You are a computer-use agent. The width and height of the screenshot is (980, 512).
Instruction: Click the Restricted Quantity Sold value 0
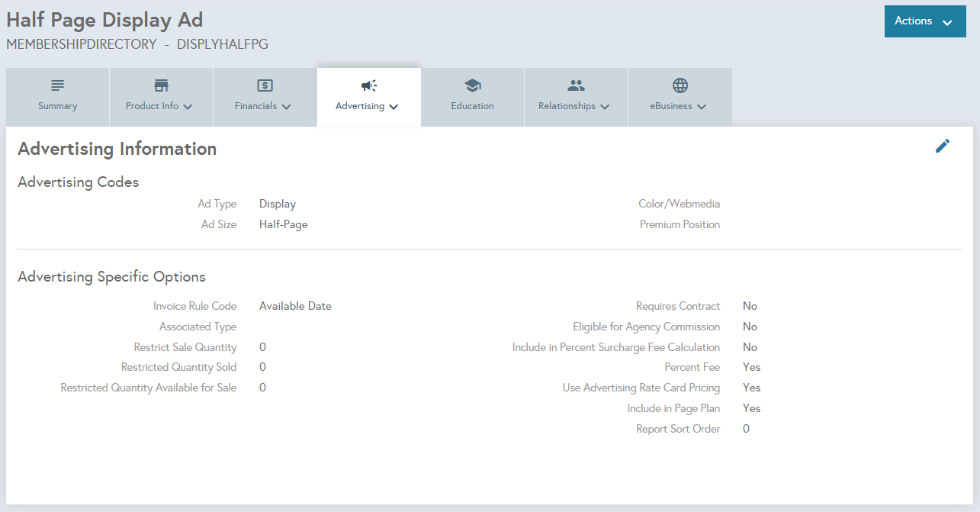[262, 367]
